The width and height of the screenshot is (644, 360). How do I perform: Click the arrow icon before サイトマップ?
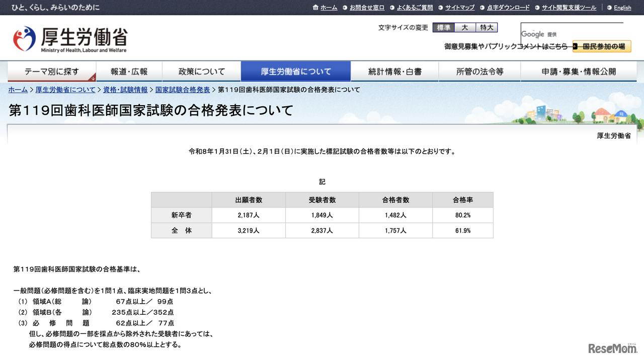pyautogui.click(x=441, y=8)
